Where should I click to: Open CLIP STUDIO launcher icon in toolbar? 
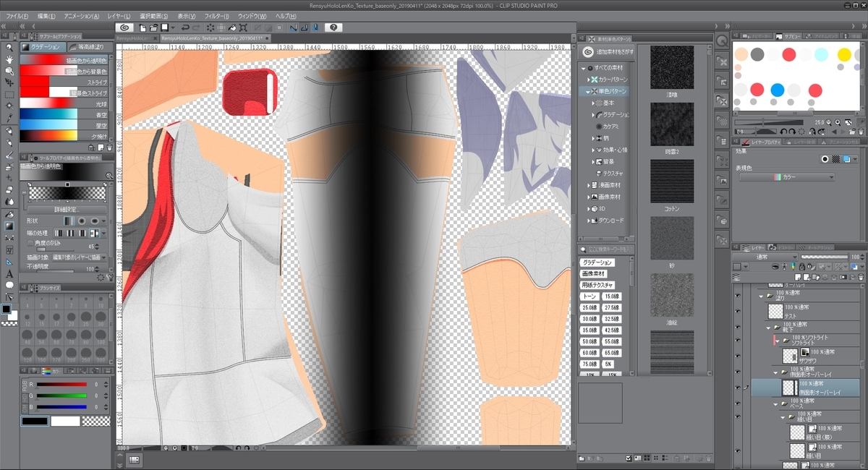[125, 27]
